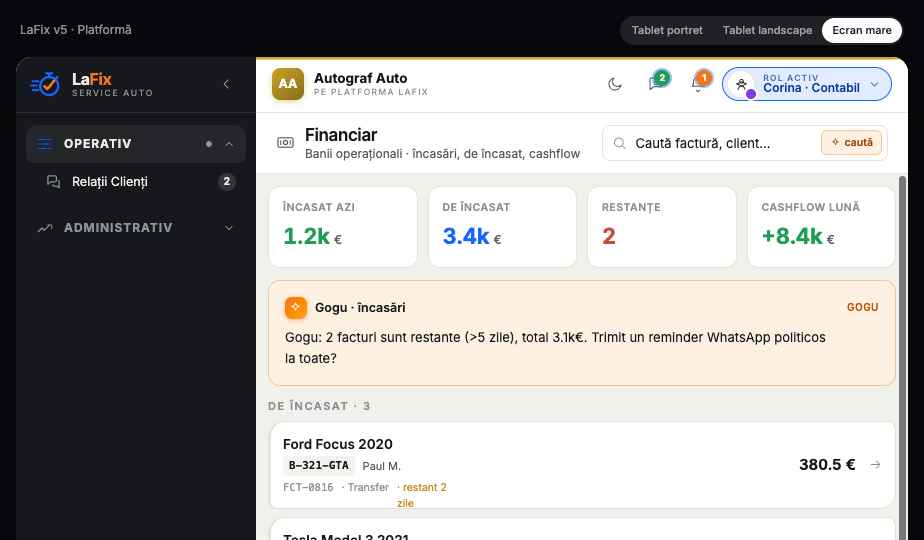Click the B-321-GTA plate tag
This screenshot has height=540, width=924.
tap(319, 466)
